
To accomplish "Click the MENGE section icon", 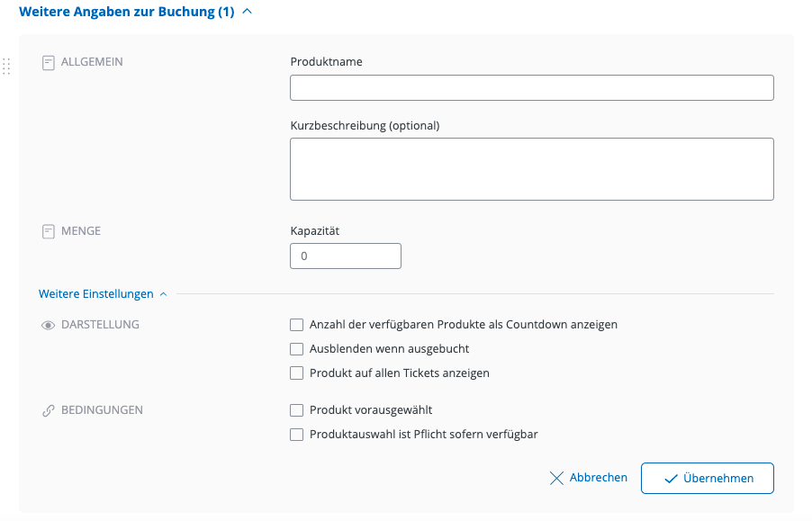I will 49,231.
